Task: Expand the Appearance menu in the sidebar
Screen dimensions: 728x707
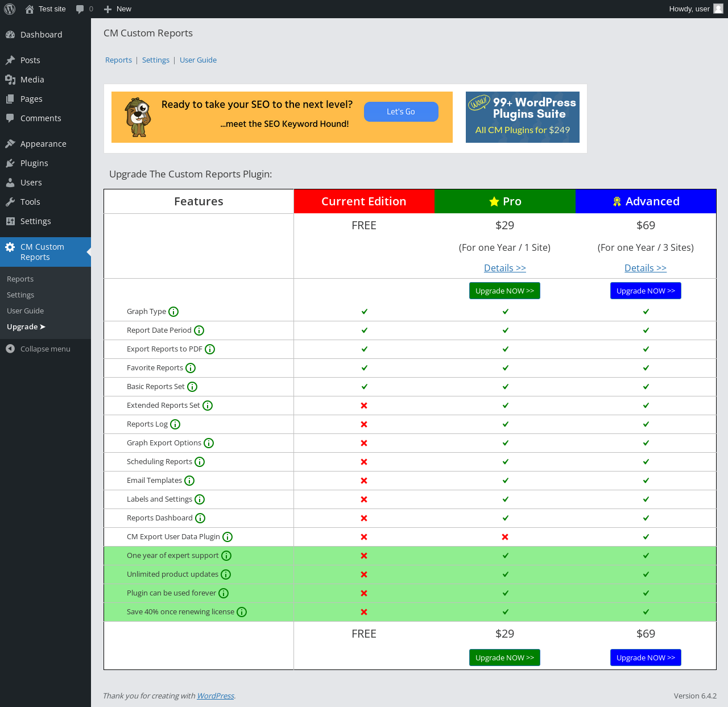Action: (x=43, y=144)
